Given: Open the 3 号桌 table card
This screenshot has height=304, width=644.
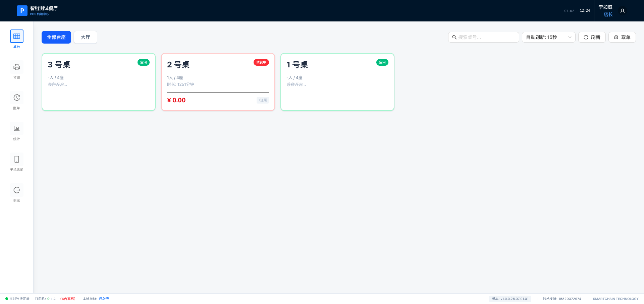Looking at the screenshot, I should 99,82.
